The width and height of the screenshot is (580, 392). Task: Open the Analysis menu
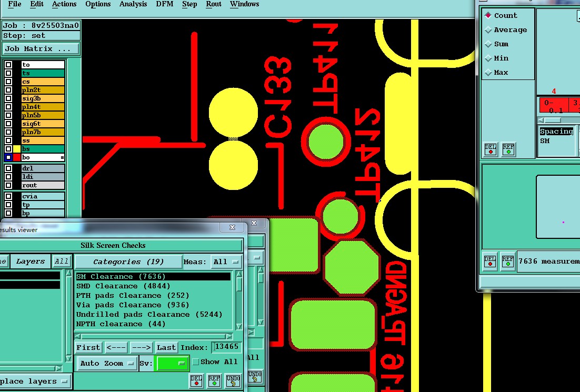tap(133, 4)
